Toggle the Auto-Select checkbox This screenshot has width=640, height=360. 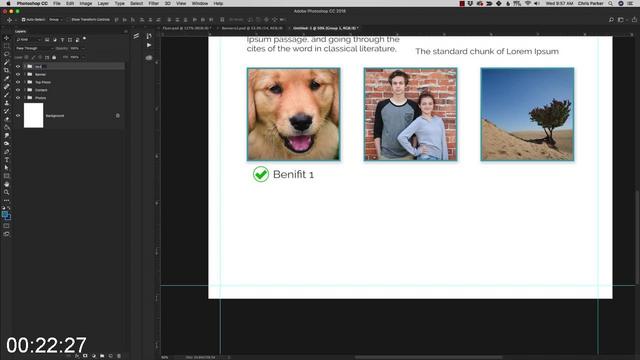click(x=23, y=20)
